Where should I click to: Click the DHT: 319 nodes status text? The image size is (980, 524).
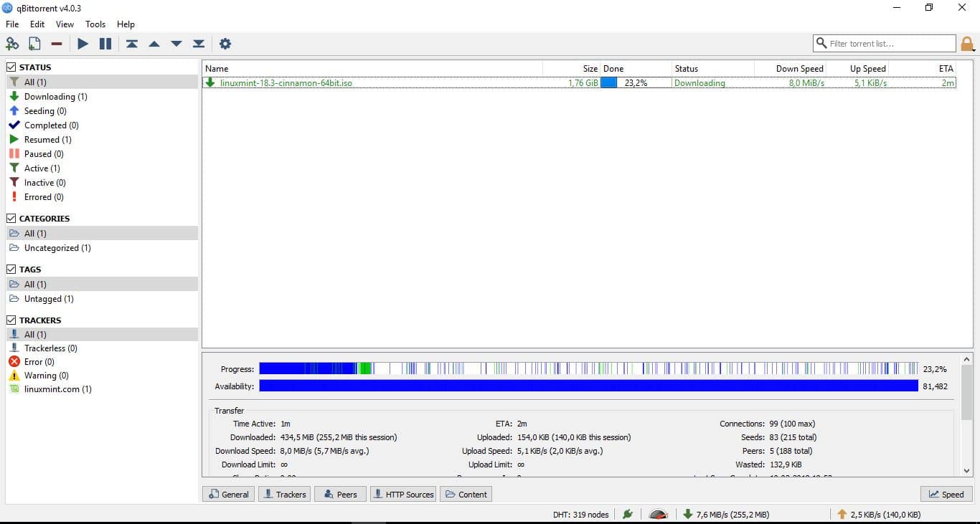pos(580,514)
